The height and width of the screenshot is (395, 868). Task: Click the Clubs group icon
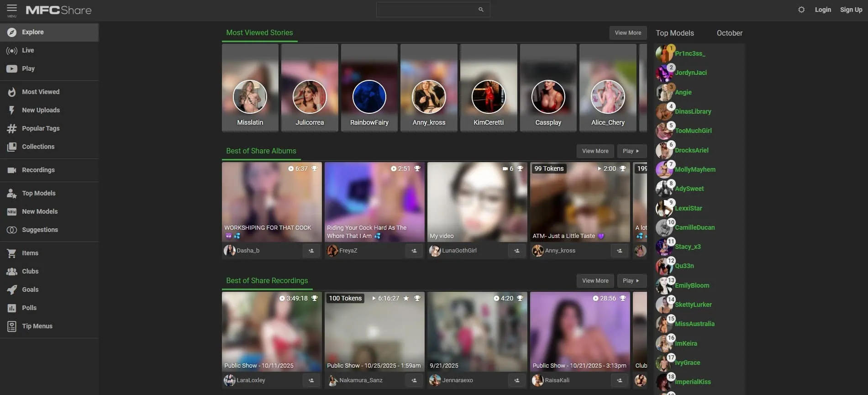click(x=12, y=271)
